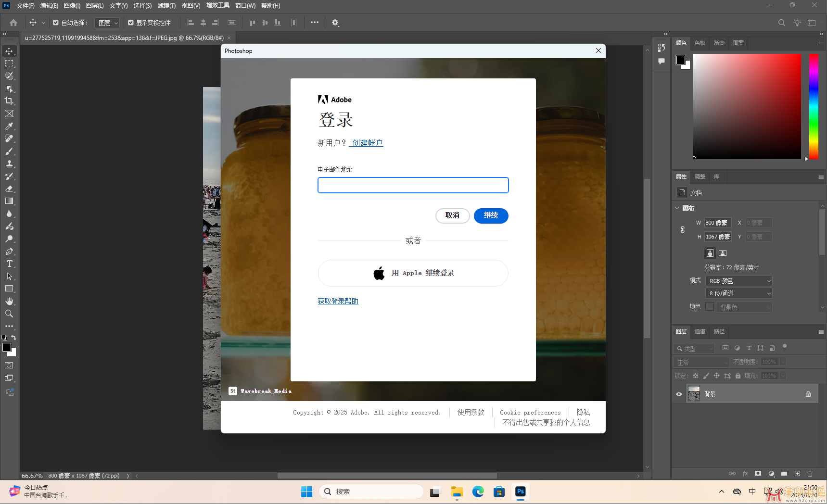
Task: Open the RGB 颜色 mode dropdown
Action: (x=739, y=281)
